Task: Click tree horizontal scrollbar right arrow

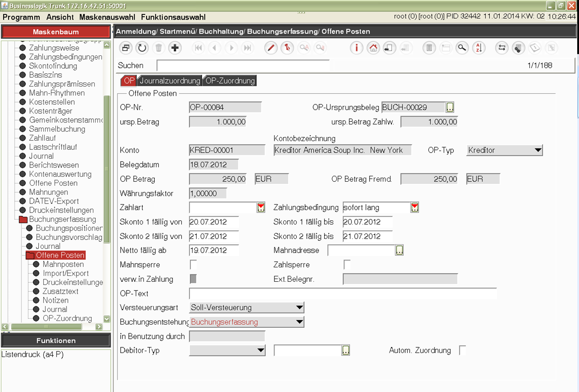Action: click(99, 326)
